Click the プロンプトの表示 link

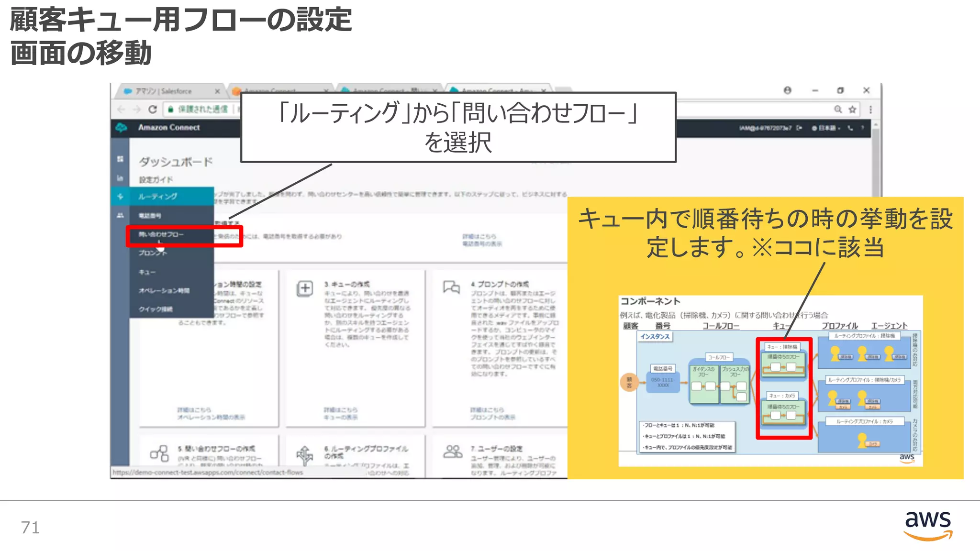coord(493,417)
